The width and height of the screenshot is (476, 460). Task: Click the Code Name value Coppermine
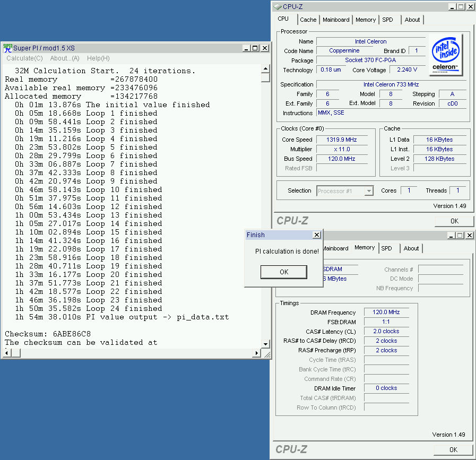[x=344, y=51]
